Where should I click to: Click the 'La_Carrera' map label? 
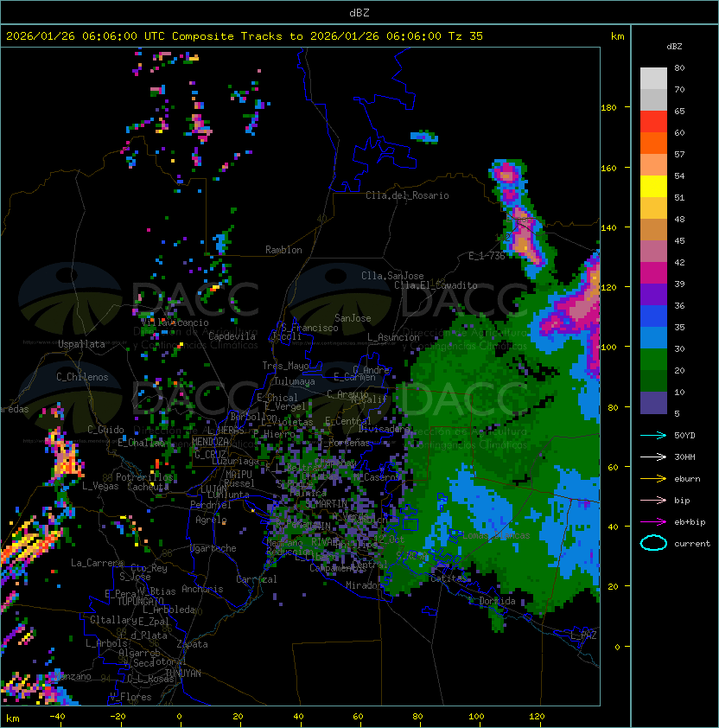point(97,563)
